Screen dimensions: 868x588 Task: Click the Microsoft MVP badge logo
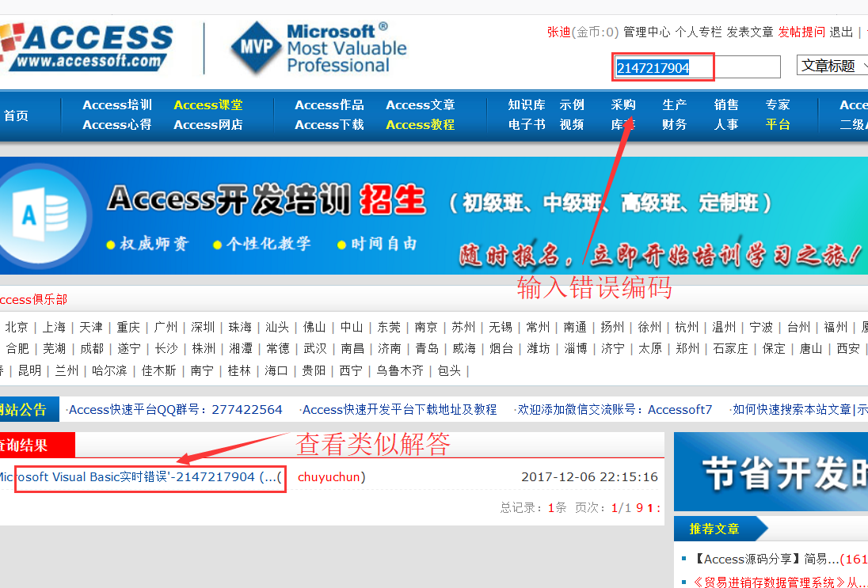(318, 48)
